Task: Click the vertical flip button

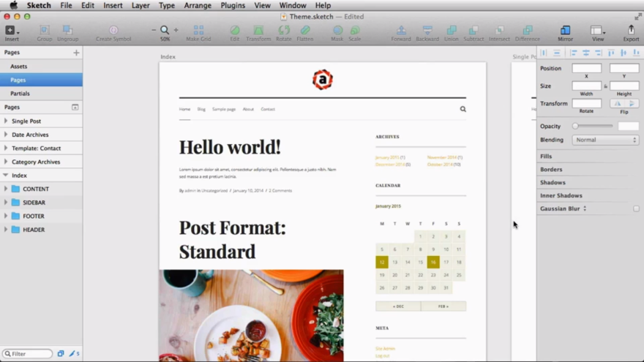Action: click(632, 103)
